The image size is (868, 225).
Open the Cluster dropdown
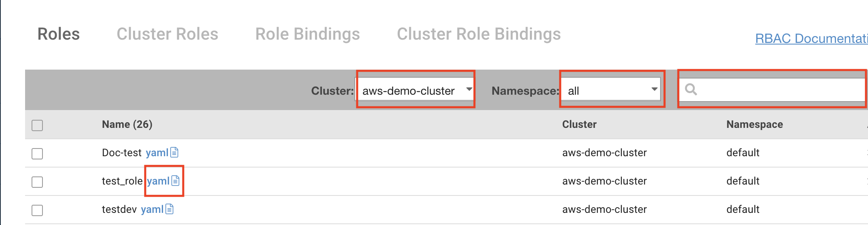click(415, 90)
